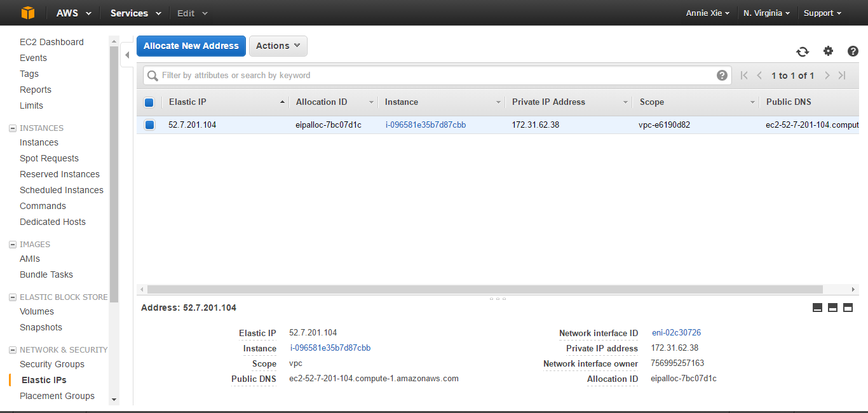This screenshot has height=413, width=868.
Task: Collapse the NETWORK & SECURITY section
Action: pyautogui.click(x=12, y=350)
